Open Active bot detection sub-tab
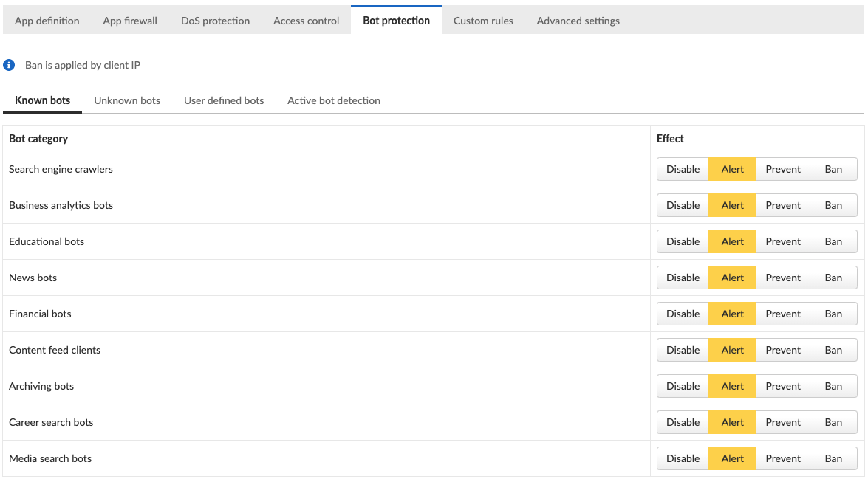Image resolution: width=868 pixels, height=479 pixels. (334, 100)
